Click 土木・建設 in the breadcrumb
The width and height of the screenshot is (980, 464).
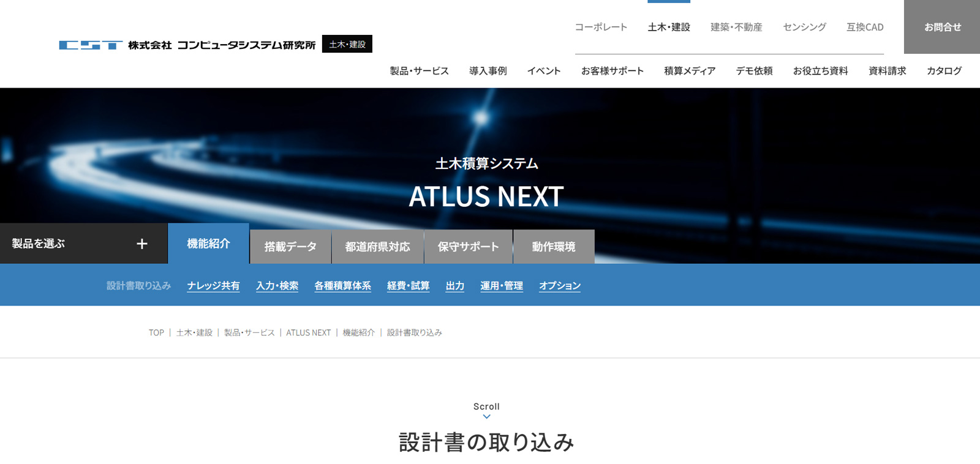point(194,332)
